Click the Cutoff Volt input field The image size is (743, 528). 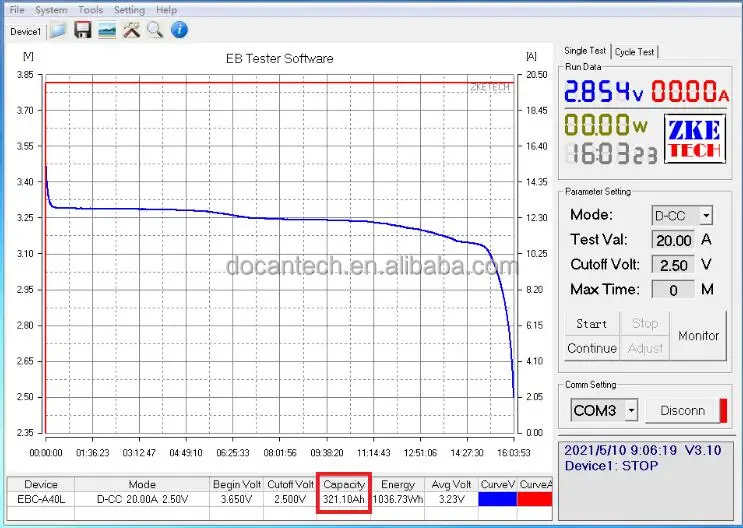(x=673, y=265)
